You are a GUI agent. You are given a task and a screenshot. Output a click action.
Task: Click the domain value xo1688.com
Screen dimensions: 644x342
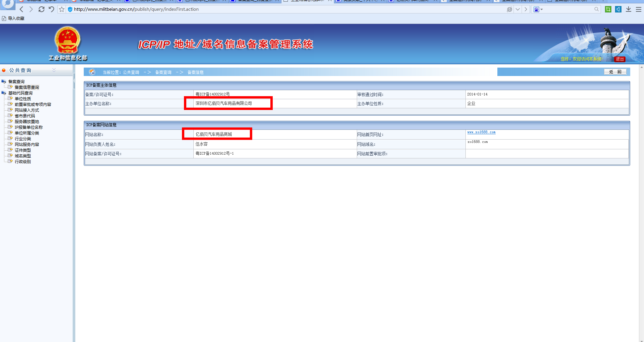pos(477,142)
